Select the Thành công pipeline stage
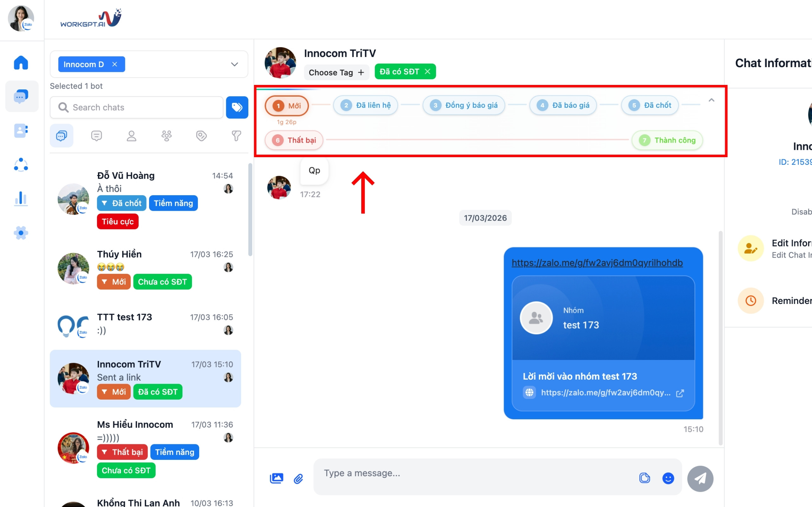The width and height of the screenshot is (812, 507). pyautogui.click(x=667, y=140)
